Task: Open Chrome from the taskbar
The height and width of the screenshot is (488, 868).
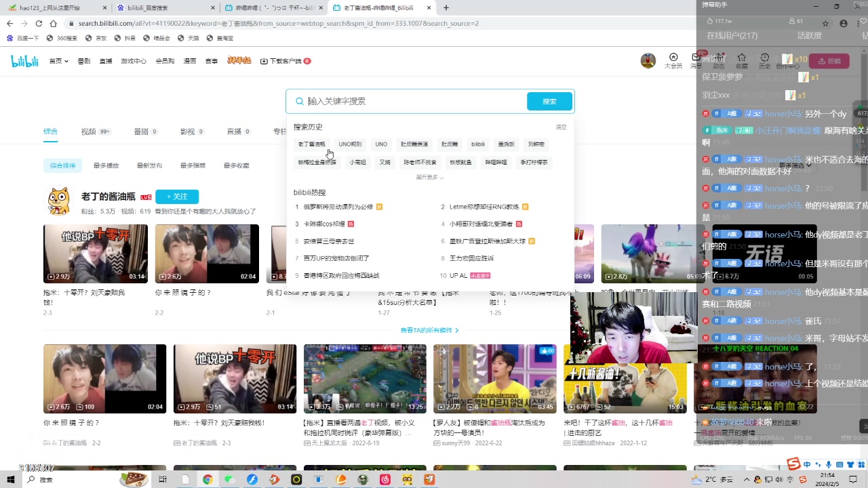Action: coord(208,479)
